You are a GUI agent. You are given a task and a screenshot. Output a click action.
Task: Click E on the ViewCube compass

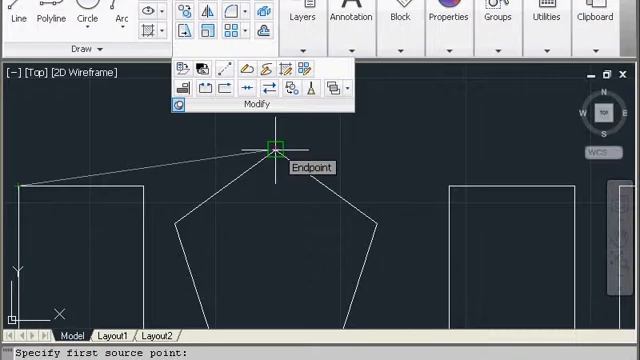[625, 113]
